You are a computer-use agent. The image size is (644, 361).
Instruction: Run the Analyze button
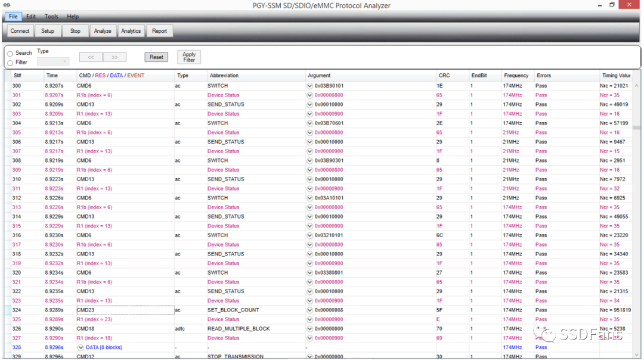tap(103, 31)
